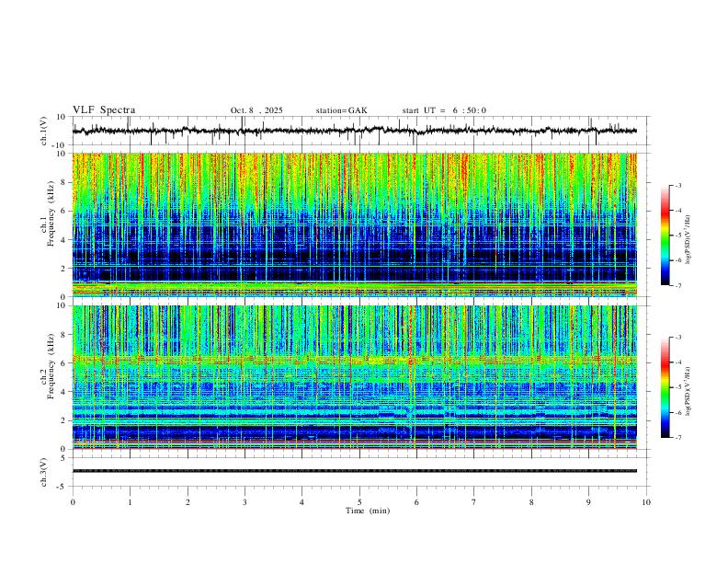Click the ch.3 black signal band
728x563 pixels.
355,471
